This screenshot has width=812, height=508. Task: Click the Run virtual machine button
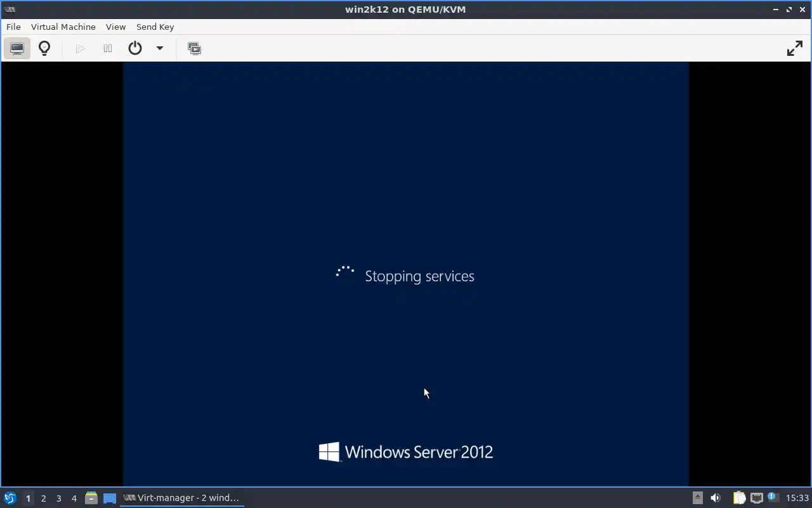(80, 48)
